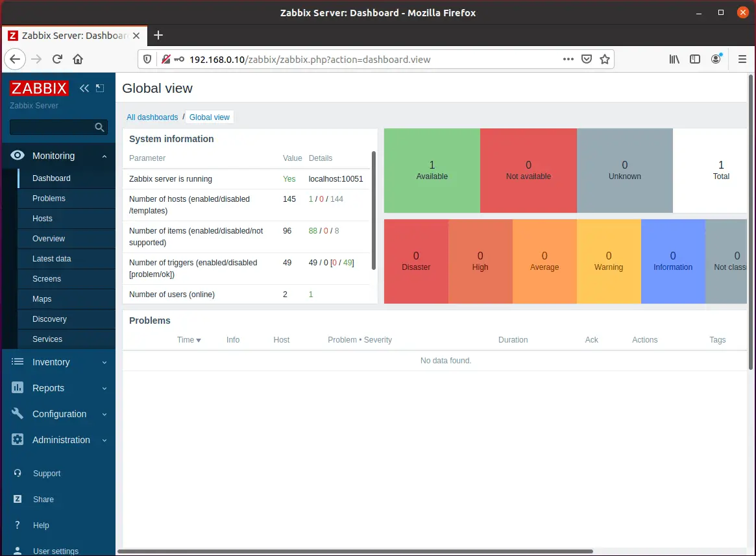
Task: Open Firefox home page icon
Action: pyautogui.click(x=78, y=59)
